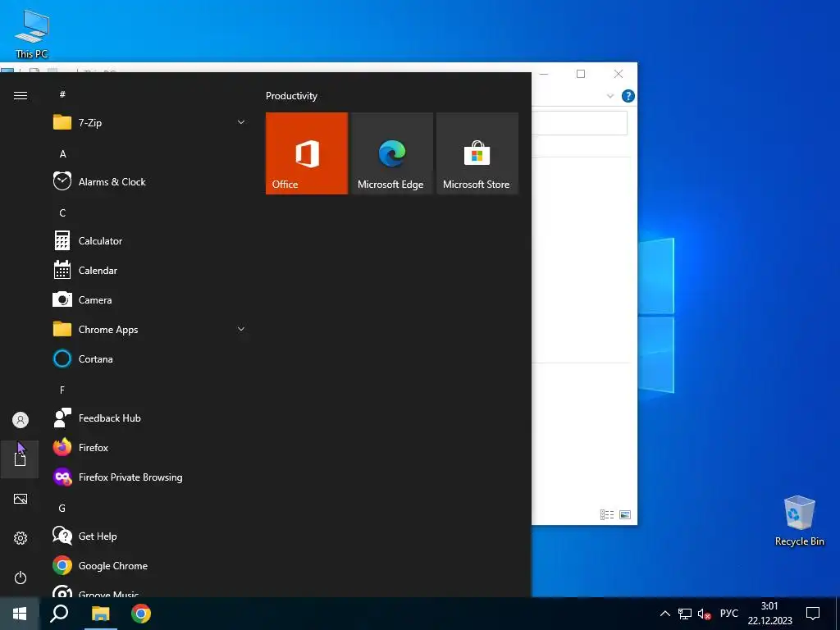Expand the Chrome Apps folder chevron
The width and height of the screenshot is (840, 630).
(241, 328)
